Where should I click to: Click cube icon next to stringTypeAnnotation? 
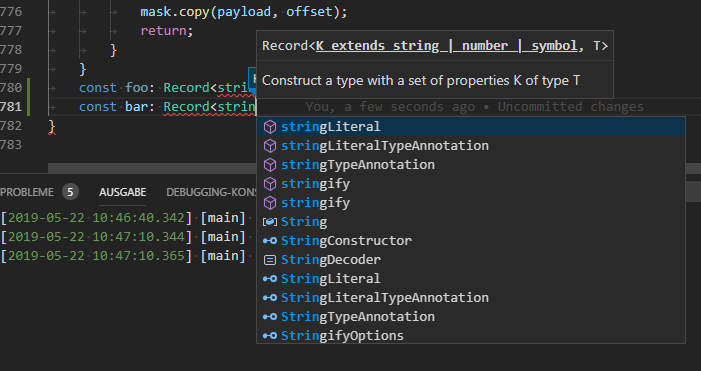pyautogui.click(x=270, y=165)
